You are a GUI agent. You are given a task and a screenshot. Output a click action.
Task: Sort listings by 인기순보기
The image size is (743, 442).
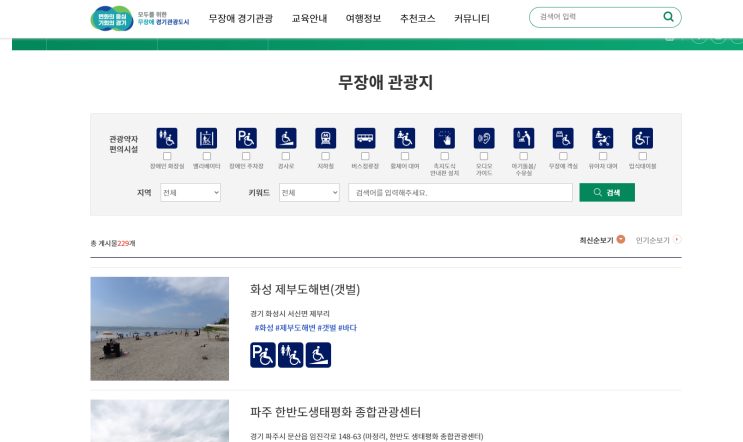coord(652,240)
